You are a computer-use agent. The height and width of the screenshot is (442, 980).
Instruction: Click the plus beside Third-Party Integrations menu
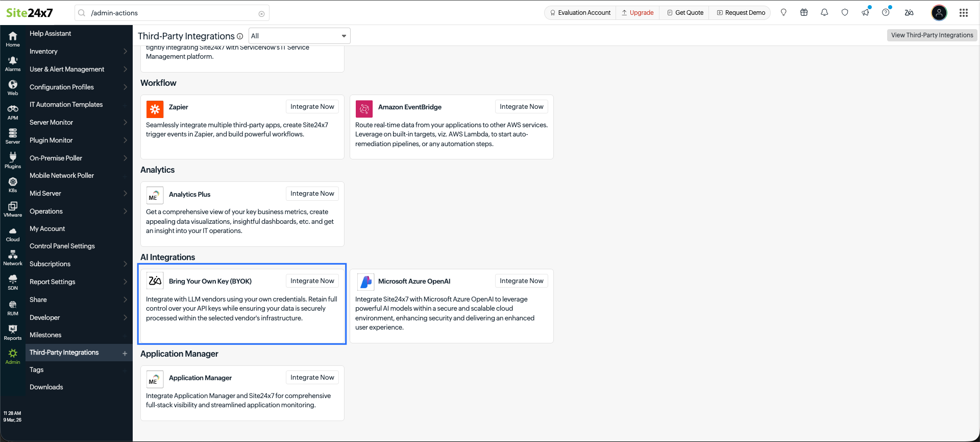point(125,353)
